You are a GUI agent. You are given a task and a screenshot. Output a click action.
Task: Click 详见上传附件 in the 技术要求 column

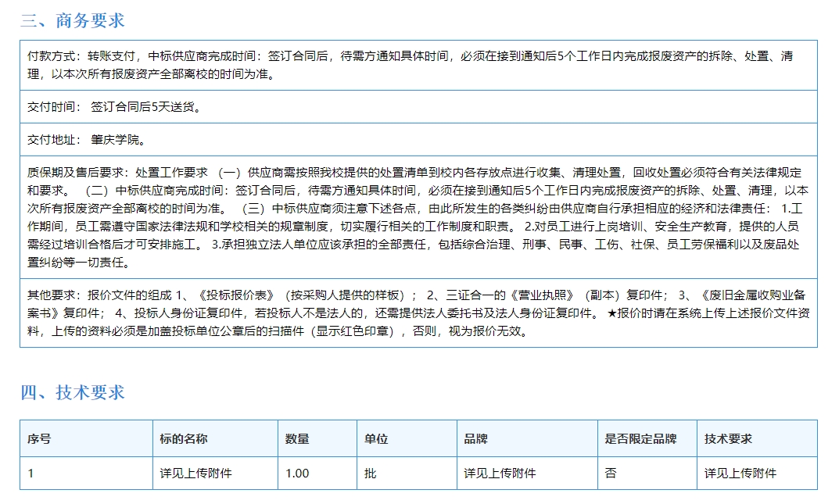[x=740, y=474]
